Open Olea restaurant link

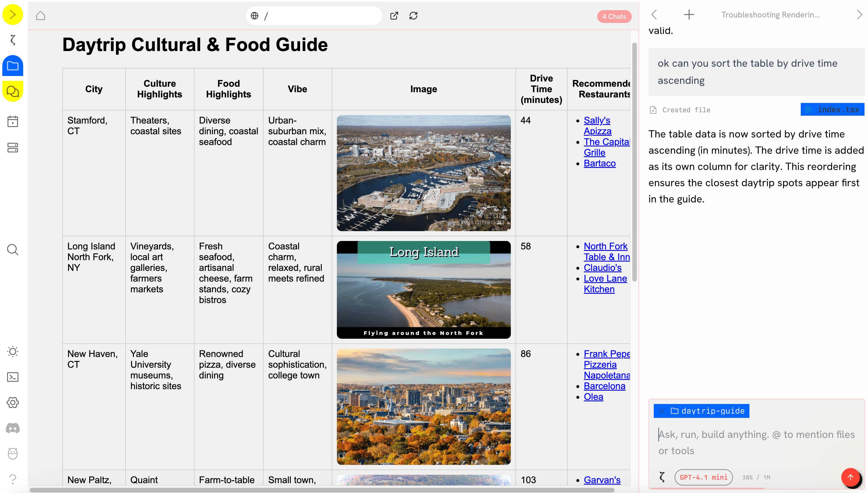(x=593, y=397)
